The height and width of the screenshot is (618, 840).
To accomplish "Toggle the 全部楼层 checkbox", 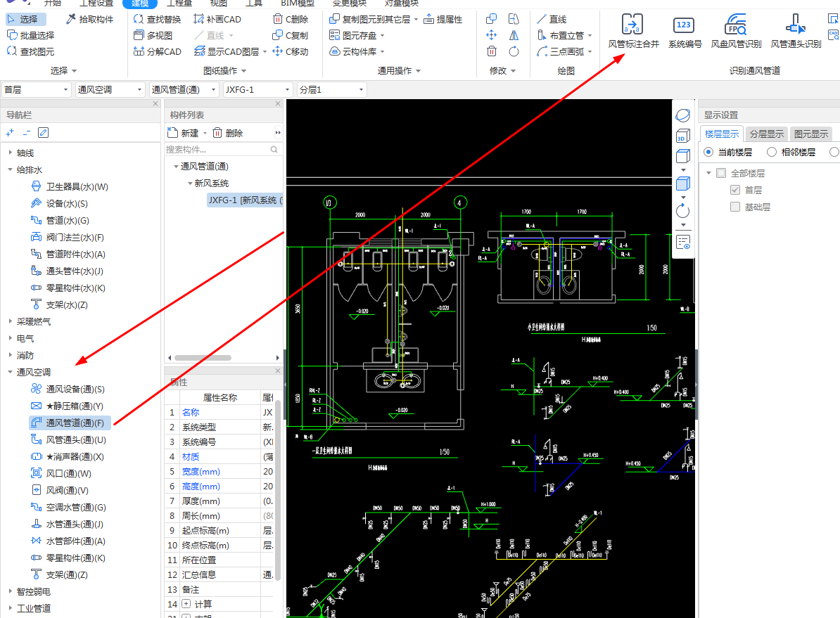I will pos(721,173).
